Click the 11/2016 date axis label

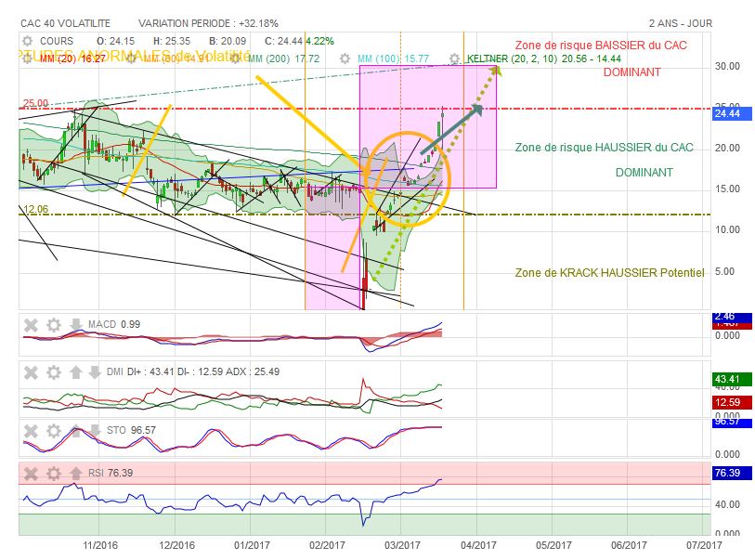coord(100,545)
